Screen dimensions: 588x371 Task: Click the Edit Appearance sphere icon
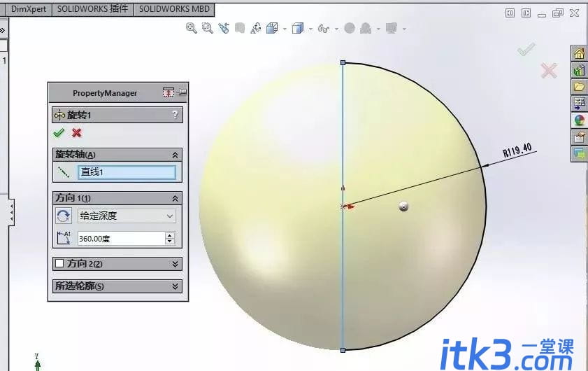(x=350, y=28)
